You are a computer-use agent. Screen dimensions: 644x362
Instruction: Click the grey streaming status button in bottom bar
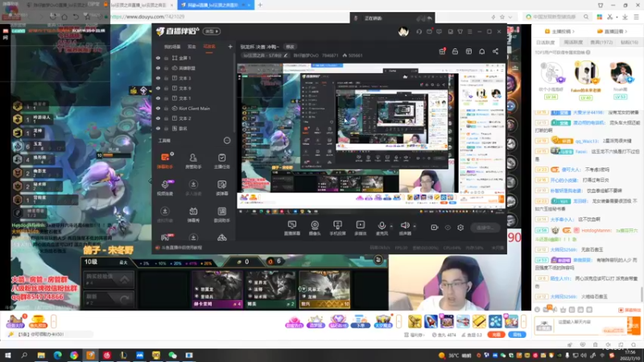pos(485,228)
